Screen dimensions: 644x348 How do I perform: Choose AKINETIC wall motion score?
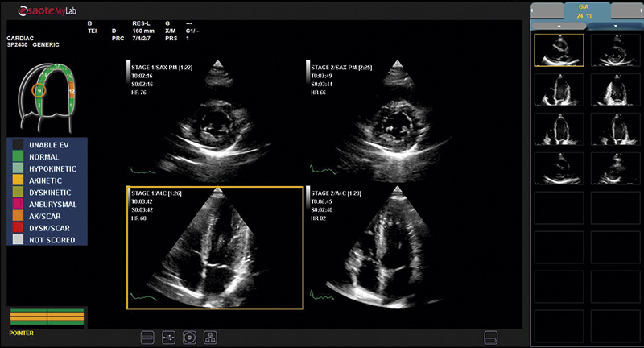tap(47, 180)
